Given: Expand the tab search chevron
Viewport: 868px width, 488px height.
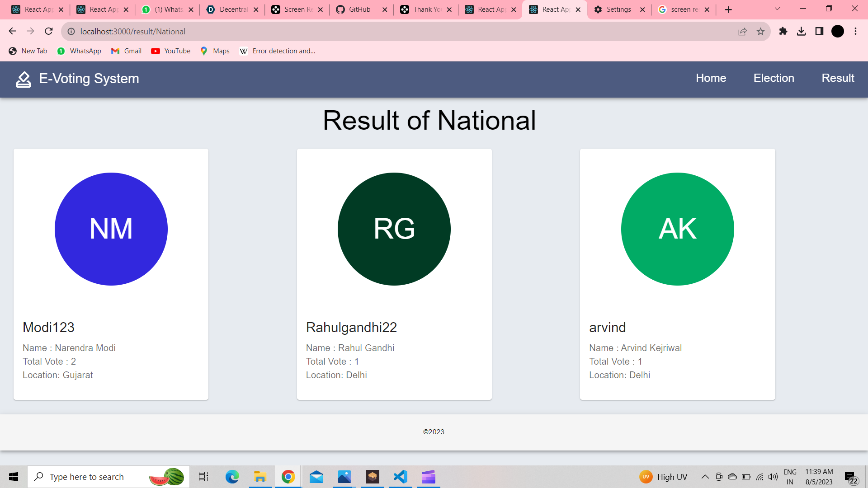Looking at the screenshot, I should coord(777,9).
